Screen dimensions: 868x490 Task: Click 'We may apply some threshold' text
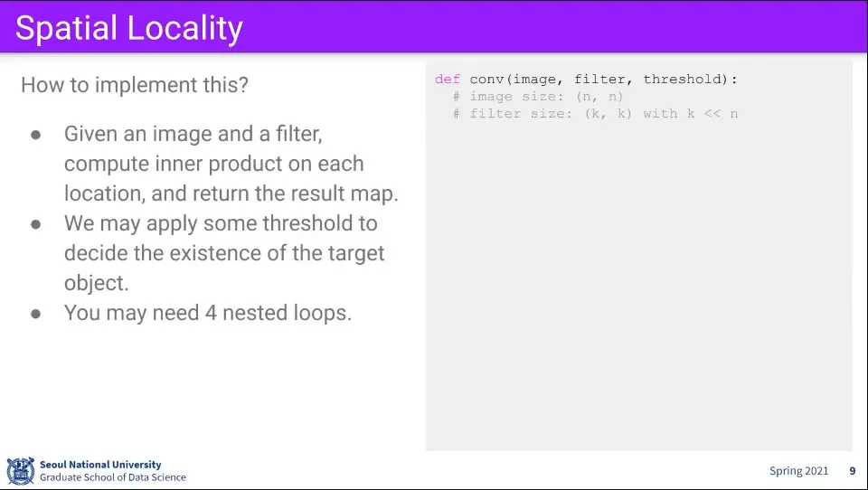221,223
